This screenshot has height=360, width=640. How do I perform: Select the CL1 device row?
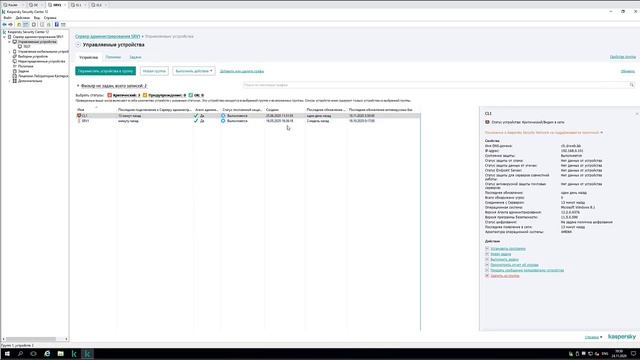click(x=248, y=116)
